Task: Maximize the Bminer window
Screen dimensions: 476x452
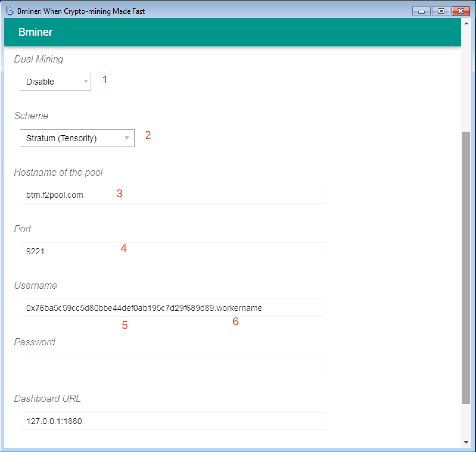Action: [x=441, y=11]
